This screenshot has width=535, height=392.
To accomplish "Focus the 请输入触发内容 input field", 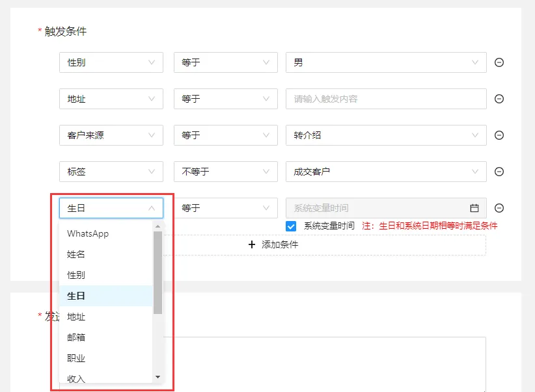I will coord(386,99).
